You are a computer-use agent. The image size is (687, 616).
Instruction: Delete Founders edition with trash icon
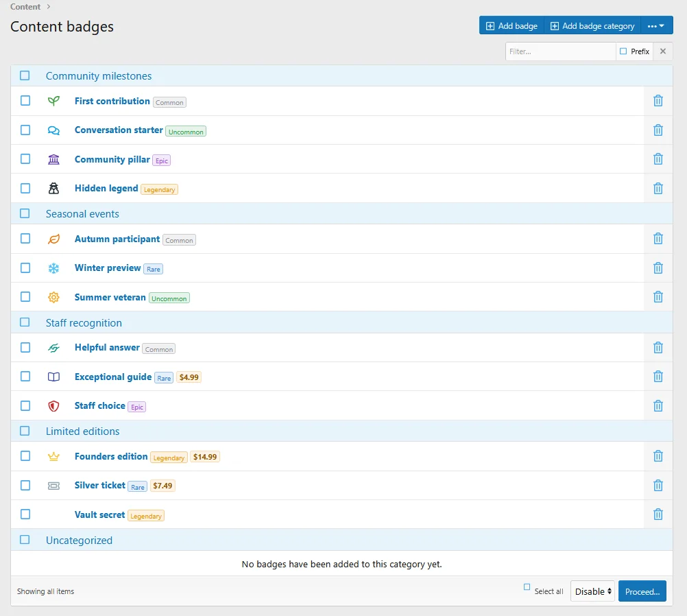click(x=658, y=456)
